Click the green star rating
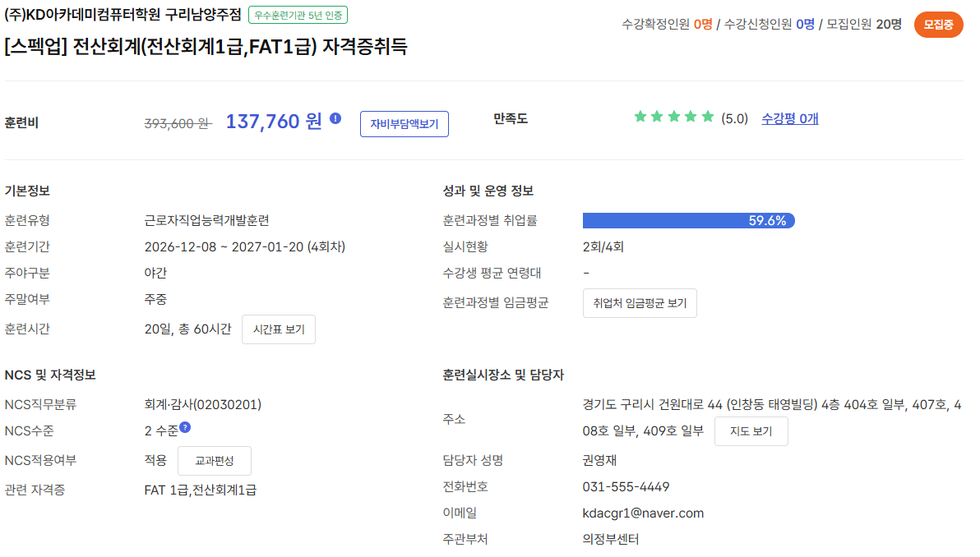This screenshot has height=557, width=980. tap(674, 117)
